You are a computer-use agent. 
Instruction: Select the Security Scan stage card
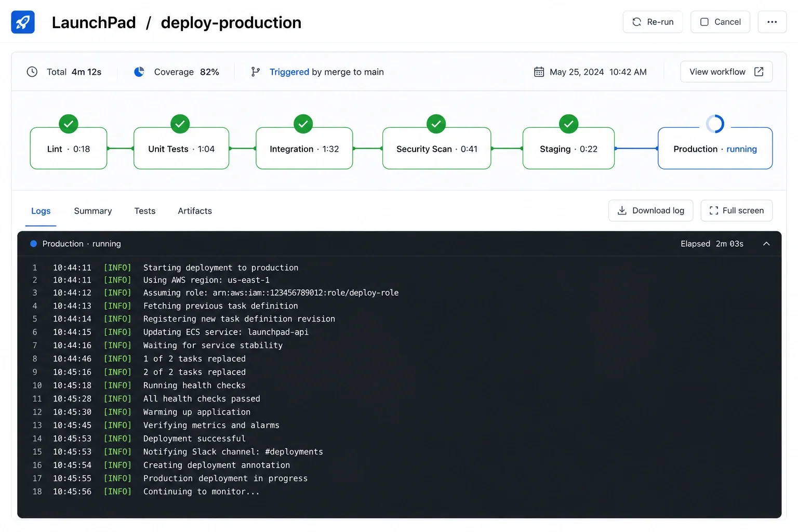tap(437, 148)
